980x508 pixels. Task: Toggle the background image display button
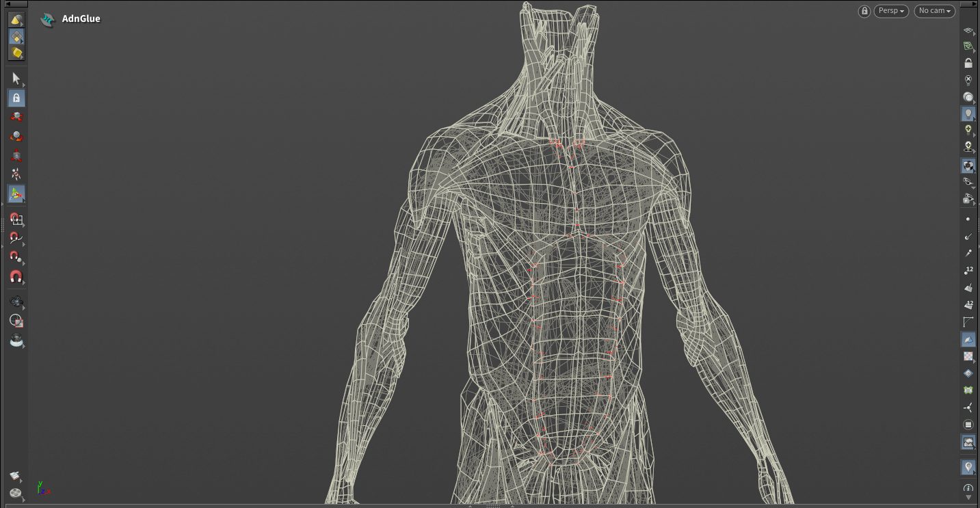click(968, 442)
